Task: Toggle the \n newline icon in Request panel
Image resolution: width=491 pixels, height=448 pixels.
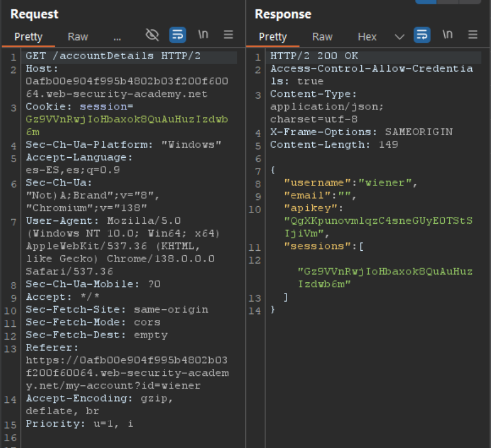Action: [203, 35]
